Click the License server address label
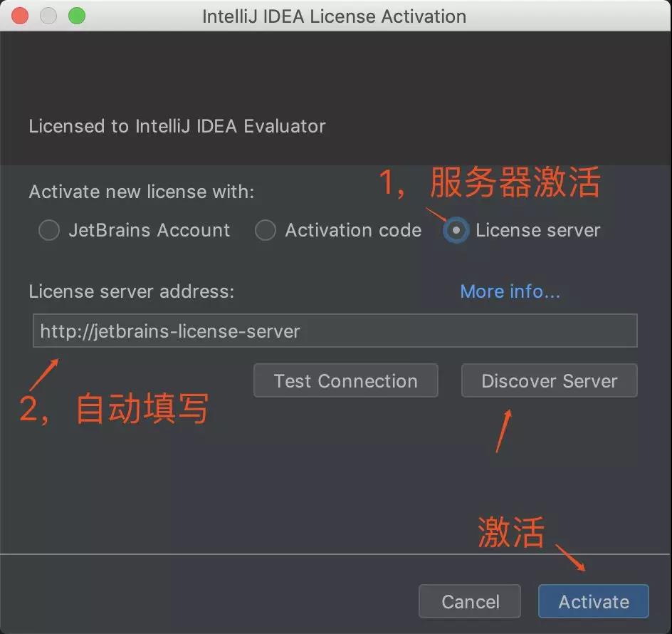This screenshot has width=672, height=634. 132,291
